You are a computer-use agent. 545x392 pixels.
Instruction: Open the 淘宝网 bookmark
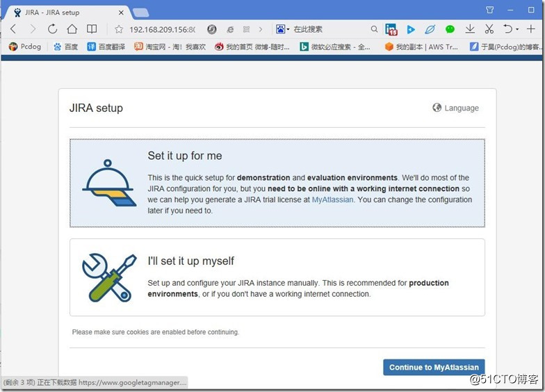pos(170,47)
